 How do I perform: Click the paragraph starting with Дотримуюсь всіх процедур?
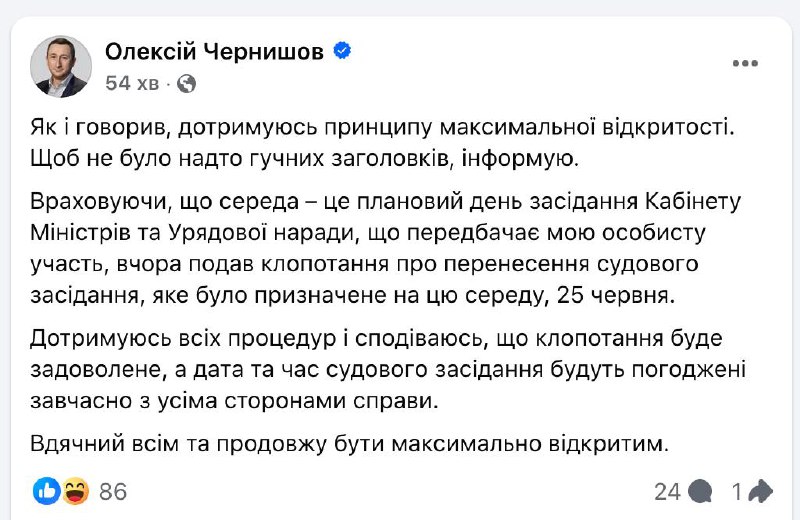click(388, 369)
